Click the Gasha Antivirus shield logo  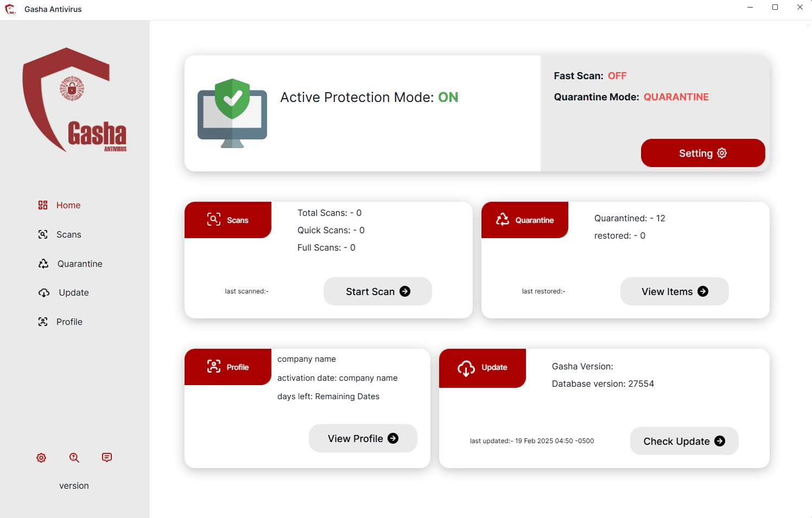[x=74, y=100]
